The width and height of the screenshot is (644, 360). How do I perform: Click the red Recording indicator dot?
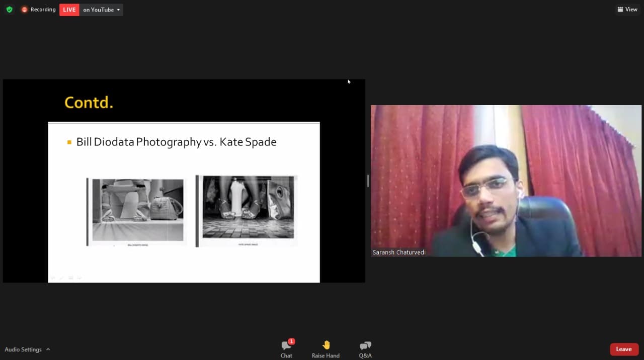click(x=24, y=10)
